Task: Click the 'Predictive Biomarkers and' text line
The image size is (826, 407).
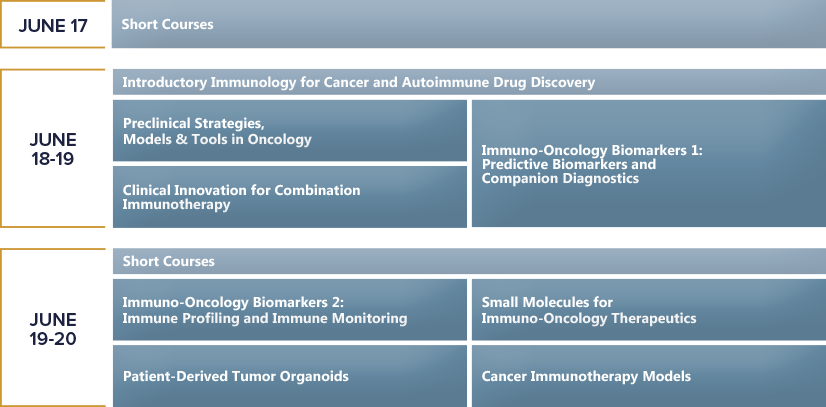Action: point(568,164)
